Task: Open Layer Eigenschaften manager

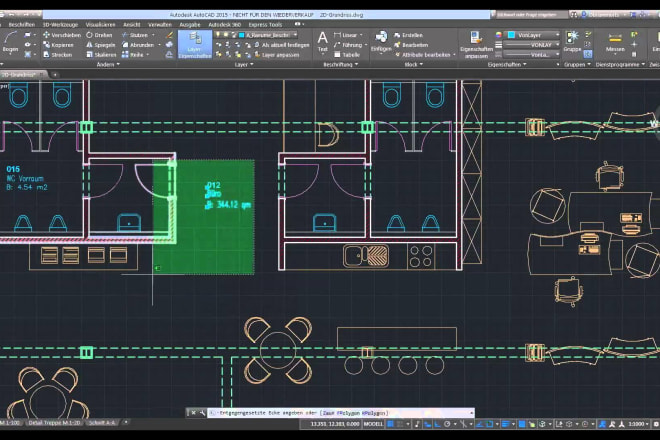Action: click(x=194, y=45)
